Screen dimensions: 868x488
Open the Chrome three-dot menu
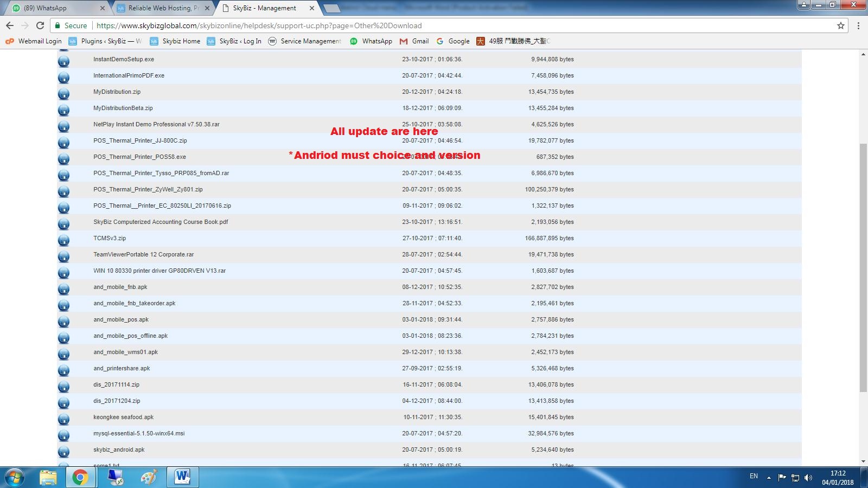tap(858, 25)
